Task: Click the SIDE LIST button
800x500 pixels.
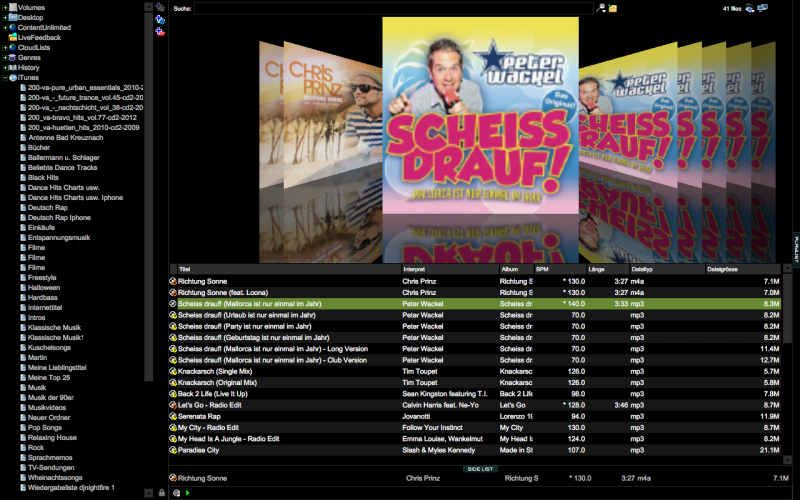Action: coord(480,468)
